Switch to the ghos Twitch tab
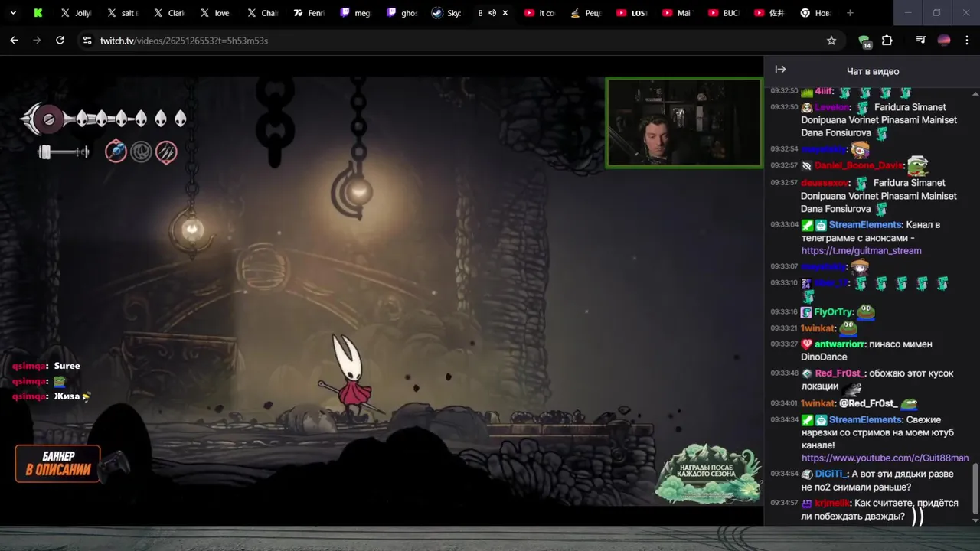 click(402, 13)
